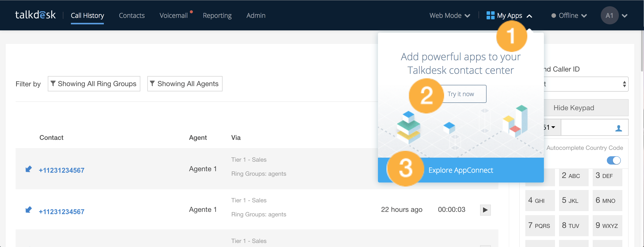The height and width of the screenshot is (247, 644).
Task: Open the Showing All Ring Groups filter
Action: [x=94, y=84]
